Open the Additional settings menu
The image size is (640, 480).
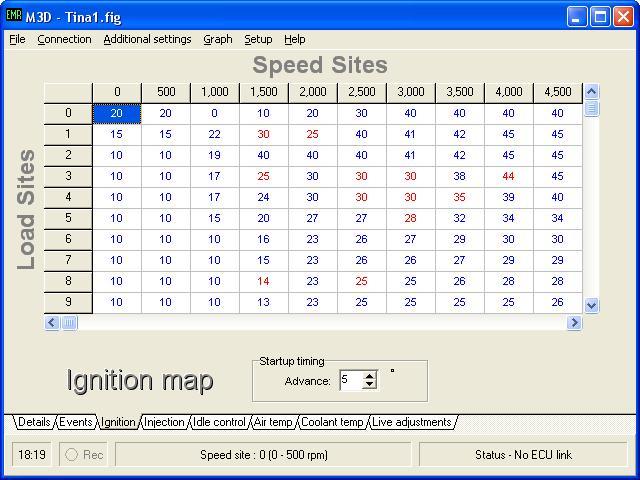click(147, 39)
